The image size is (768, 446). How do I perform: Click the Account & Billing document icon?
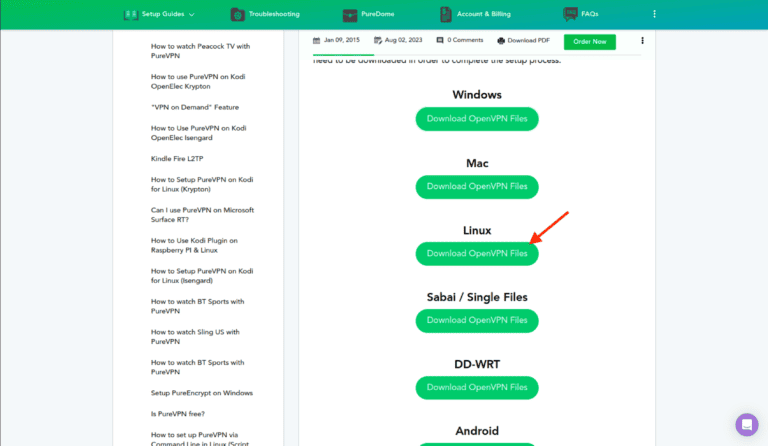click(x=446, y=15)
